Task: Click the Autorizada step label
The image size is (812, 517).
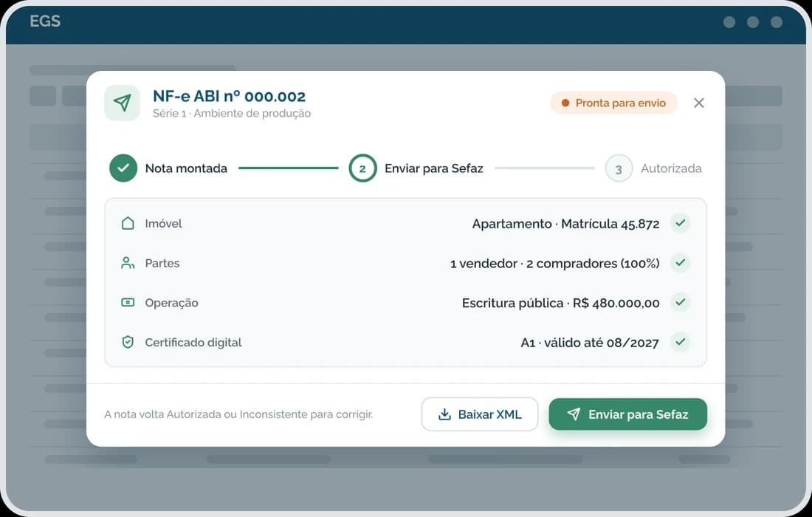Action: [x=671, y=168]
